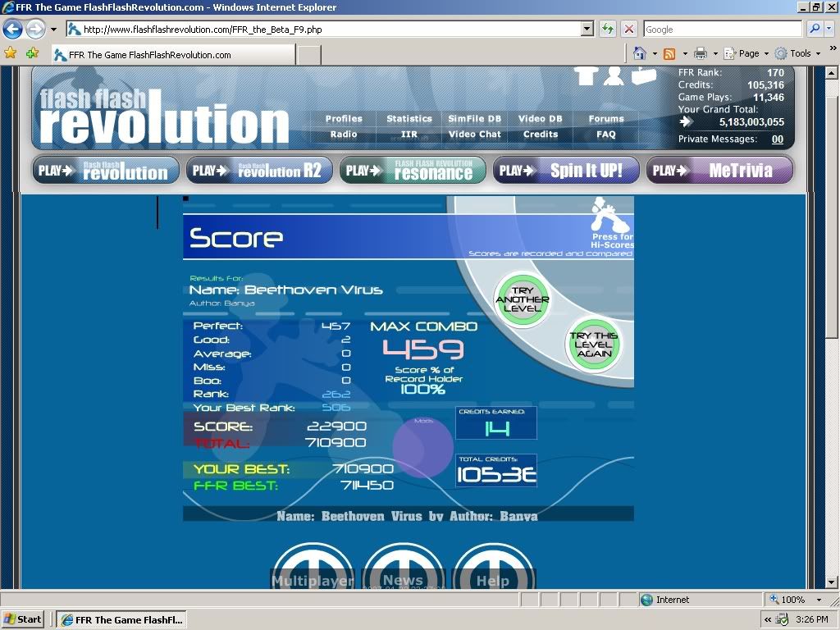Click the Private Messages 00 link

(x=777, y=139)
